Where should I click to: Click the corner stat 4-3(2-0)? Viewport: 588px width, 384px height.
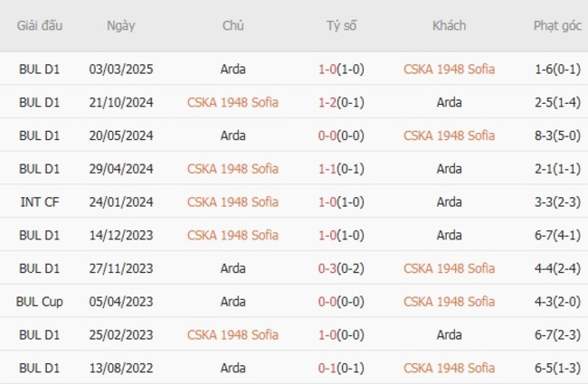557,301
